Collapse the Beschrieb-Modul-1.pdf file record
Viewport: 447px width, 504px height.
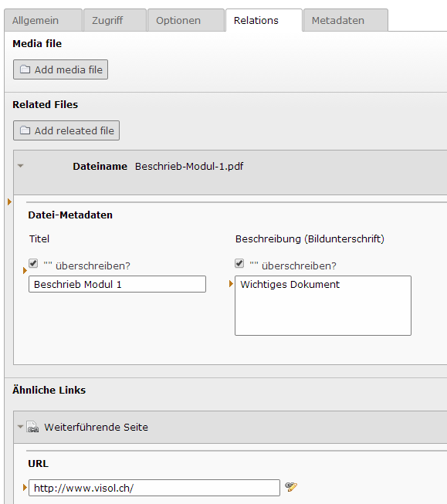[x=21, y=166]
